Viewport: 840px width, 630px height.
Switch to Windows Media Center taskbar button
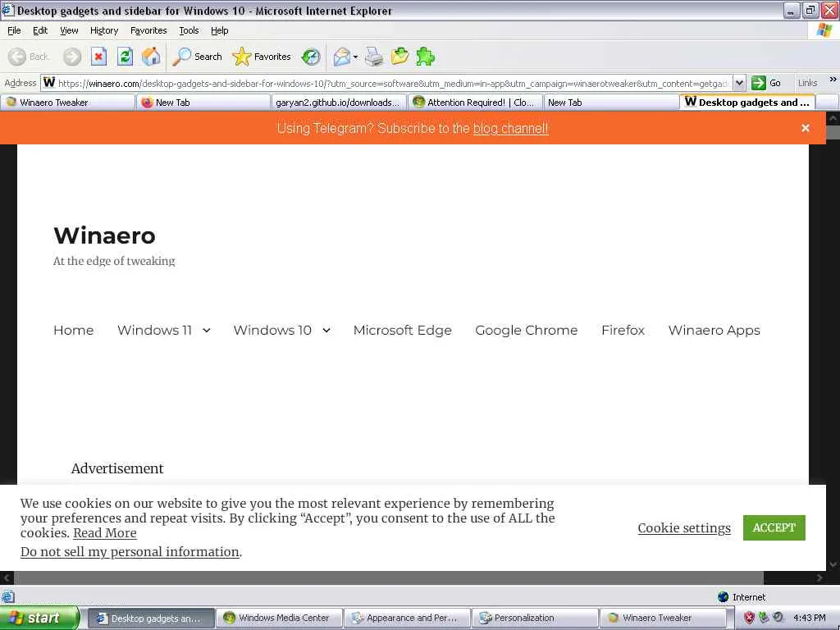[279, 619]
